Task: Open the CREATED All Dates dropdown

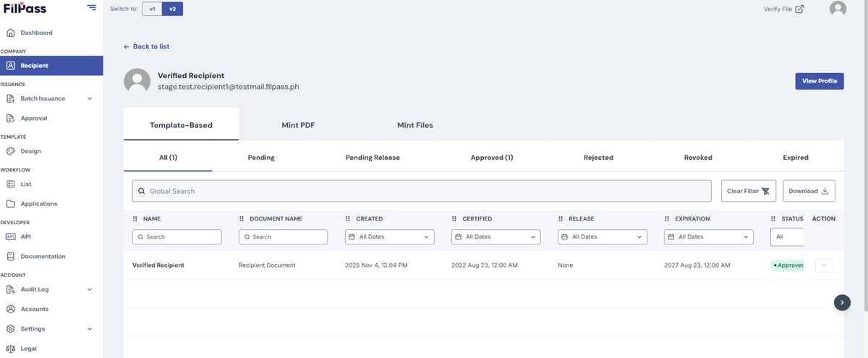Action: 389,236
